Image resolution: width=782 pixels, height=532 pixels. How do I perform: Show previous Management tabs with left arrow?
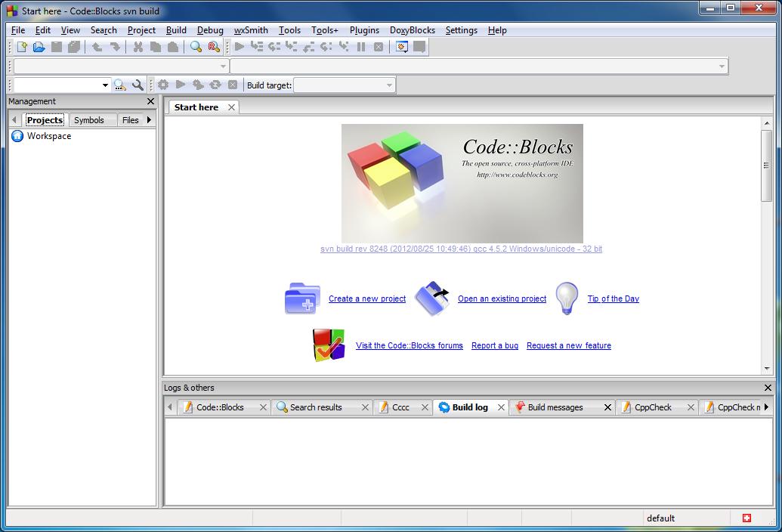(14, 119)
